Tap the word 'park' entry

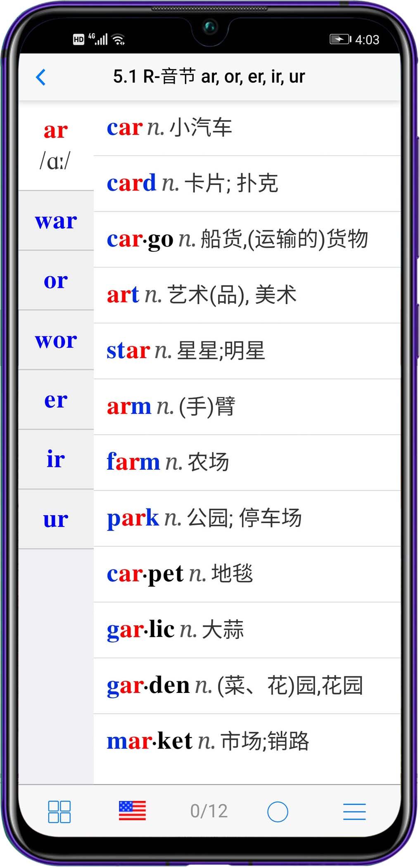[247, 518]
